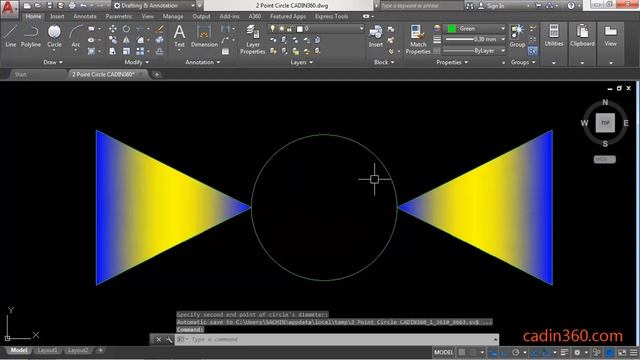Close the command line with X
This screenshot has width=640, height=360.
(x=159, y=340)
